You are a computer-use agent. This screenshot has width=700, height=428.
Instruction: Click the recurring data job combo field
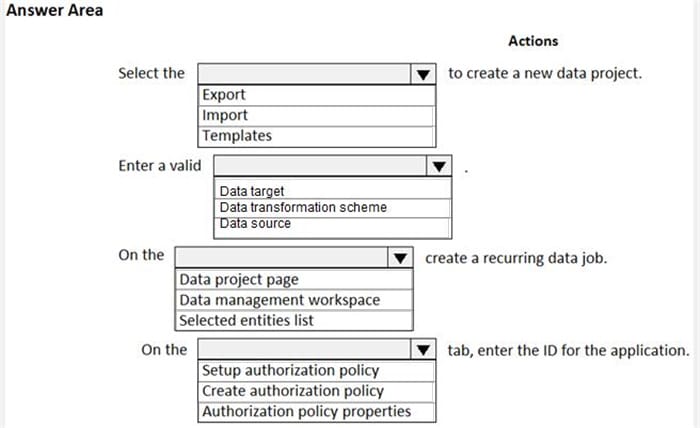pos(281,257)
